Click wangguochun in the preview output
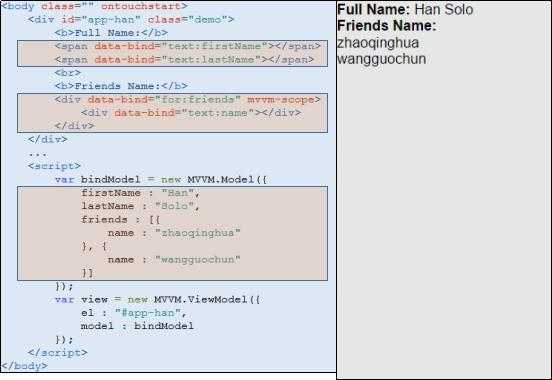Viewport: 552px width, 380px height. coord(382,59)
